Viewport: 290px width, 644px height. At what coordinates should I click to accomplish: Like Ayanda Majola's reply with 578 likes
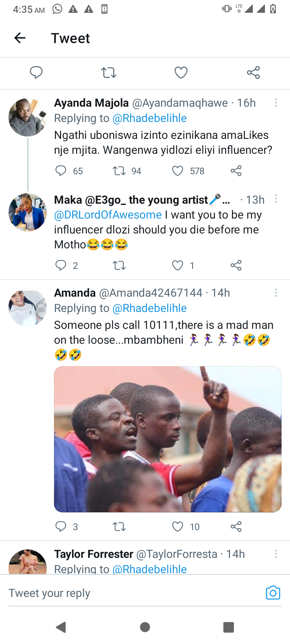pos(178,171)
